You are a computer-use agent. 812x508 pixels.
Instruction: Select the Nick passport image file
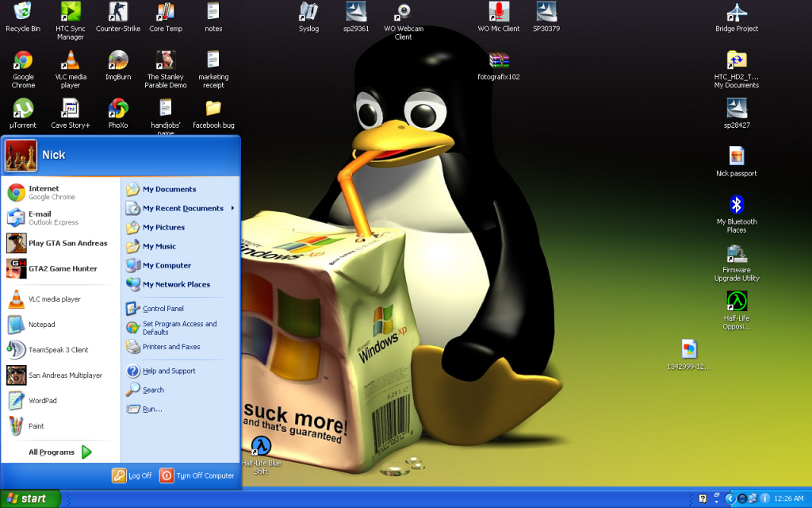pyautogui.click(x=737, y=162)
